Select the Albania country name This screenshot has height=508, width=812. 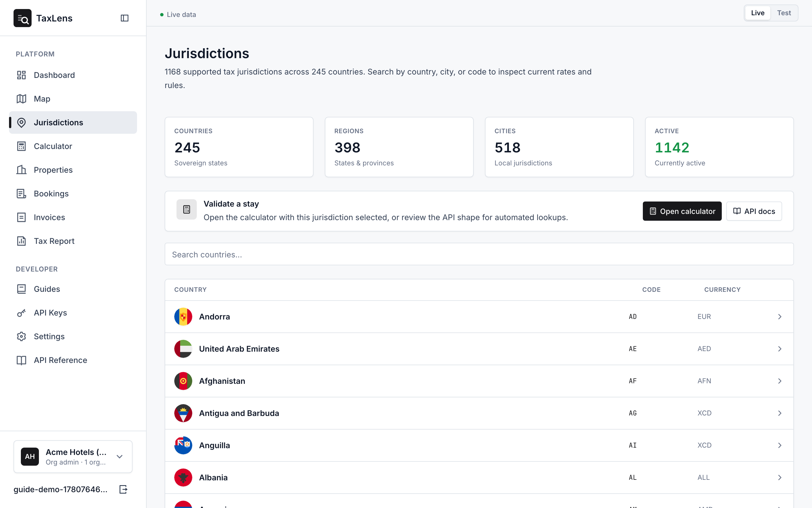tap(213, 478)
